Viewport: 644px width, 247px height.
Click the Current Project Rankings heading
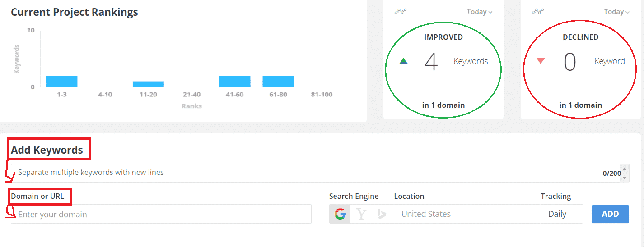75,12
